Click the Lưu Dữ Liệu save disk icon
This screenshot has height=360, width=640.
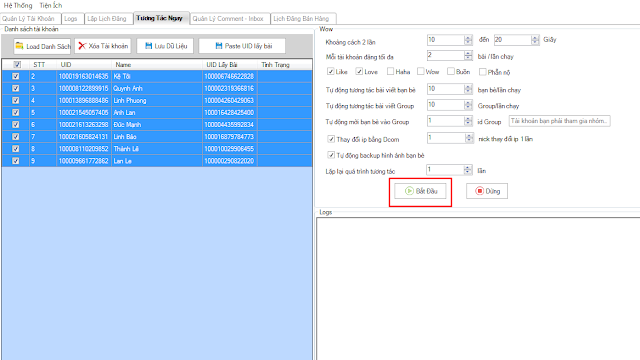click(x=149, y=46)
